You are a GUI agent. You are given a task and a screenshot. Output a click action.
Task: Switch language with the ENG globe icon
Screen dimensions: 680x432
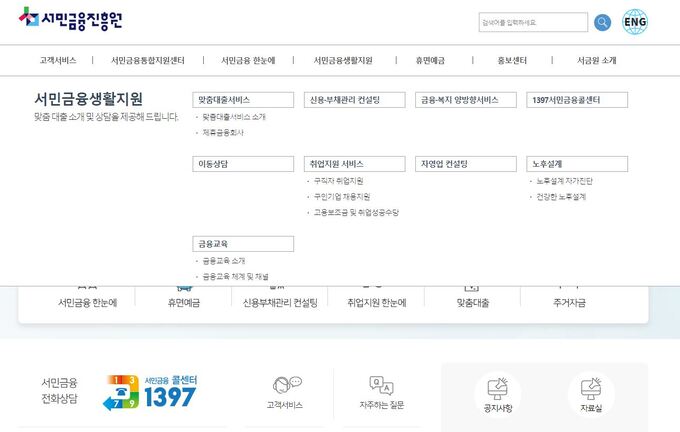pyautogui.click(x=635, y=22)
